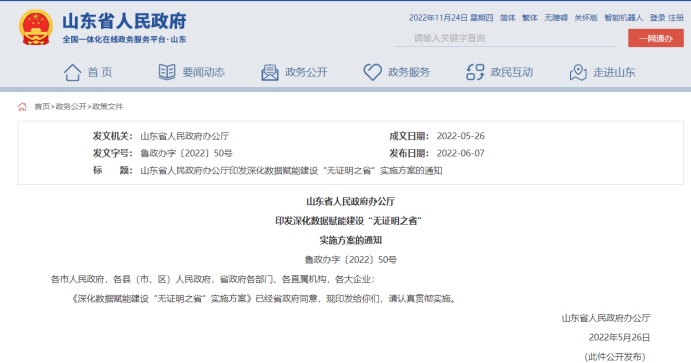Click document number 鲁政办字〔2022〕50号 in info box
691x363 pixels.
point(186,153)
